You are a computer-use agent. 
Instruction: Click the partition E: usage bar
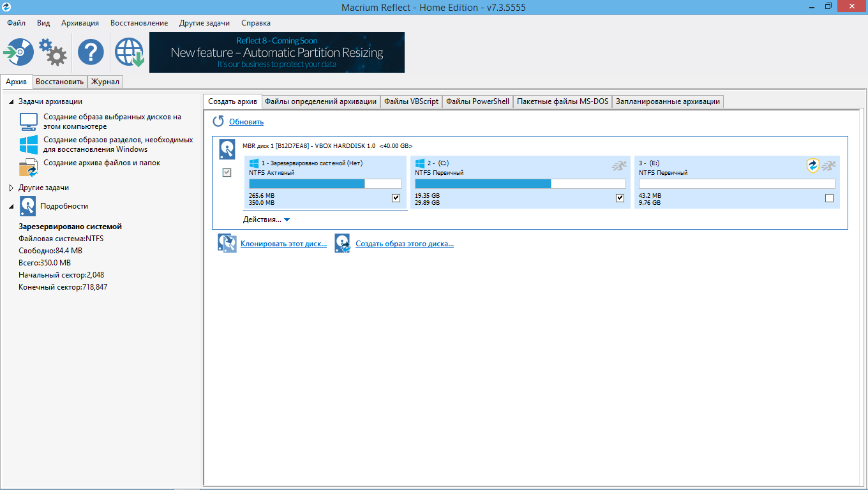(737, 184)
